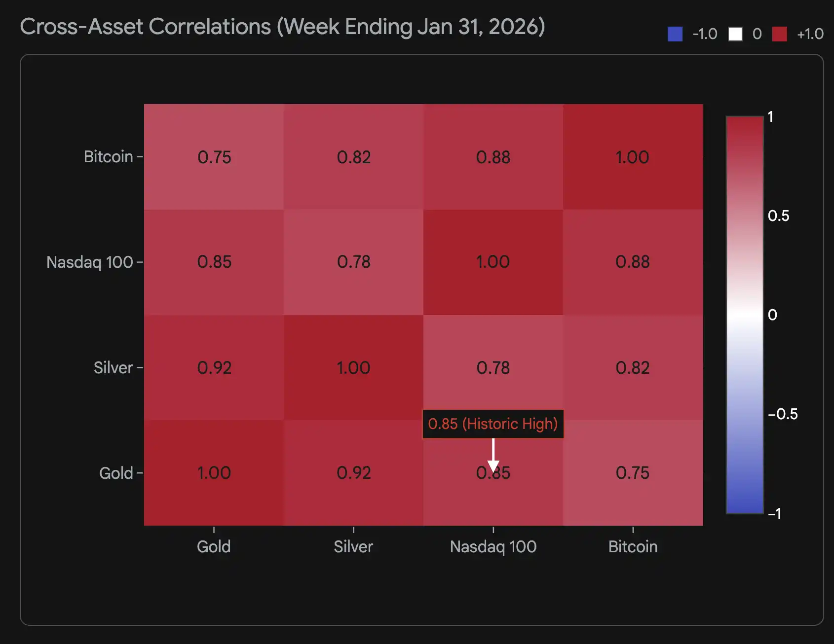
Task: Click the Bitcoin–Nasdaq 100 0.88 cell in top row
Action: coord(493,157)
